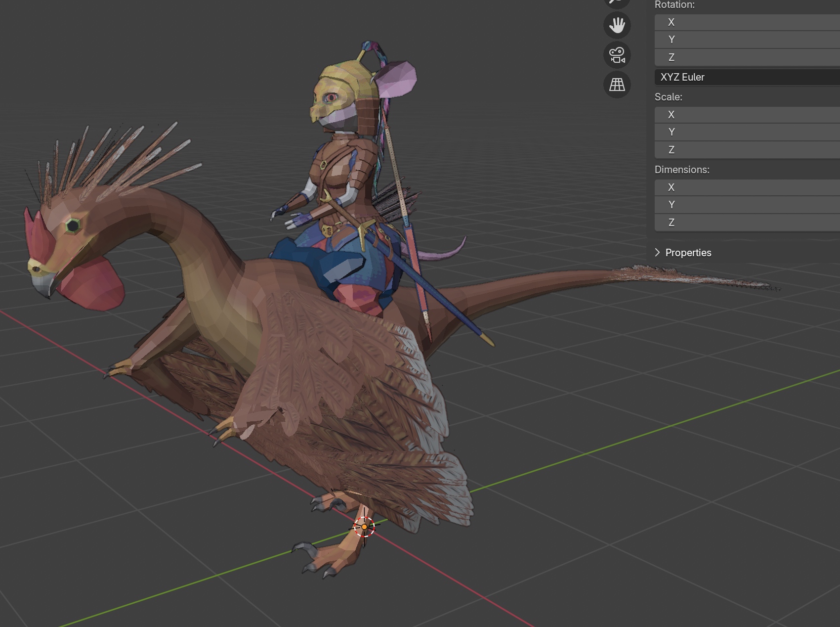Click the Dimensions Y field

747,205
